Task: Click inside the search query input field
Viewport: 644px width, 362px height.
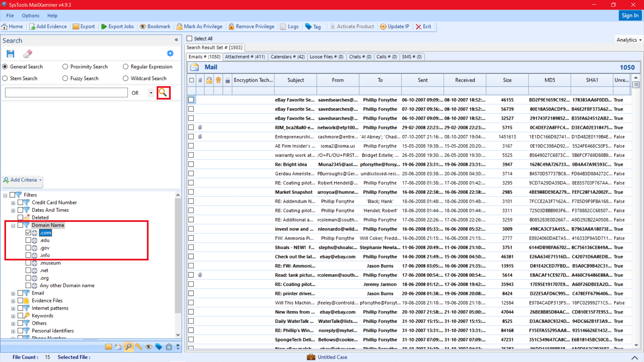Action: tap(66, 93)
